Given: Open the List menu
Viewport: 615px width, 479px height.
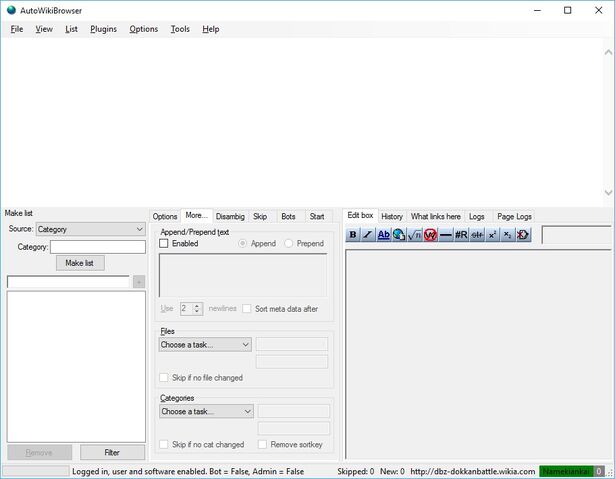Looking at the screenshot, I should pos(71,29).
